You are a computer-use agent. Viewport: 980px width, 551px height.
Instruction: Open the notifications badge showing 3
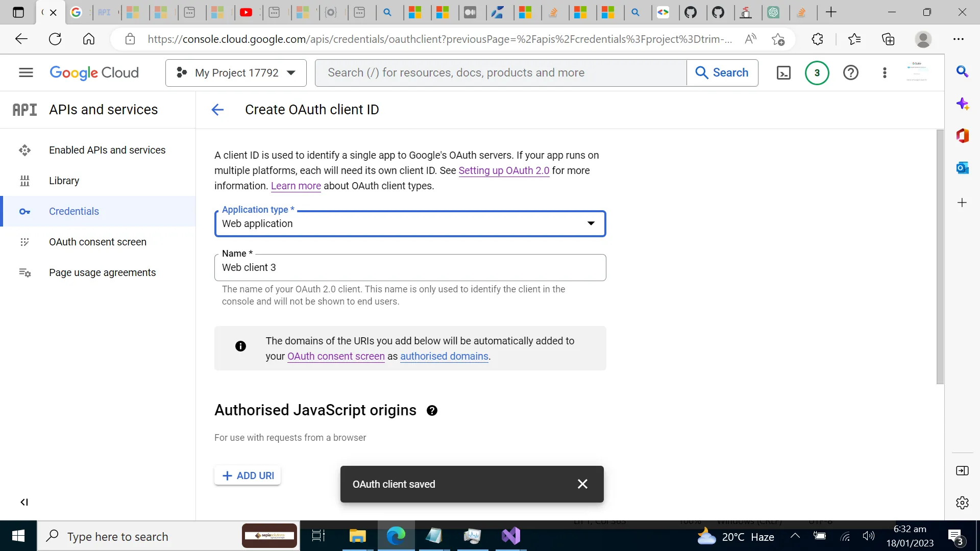(x=817, y=73)
